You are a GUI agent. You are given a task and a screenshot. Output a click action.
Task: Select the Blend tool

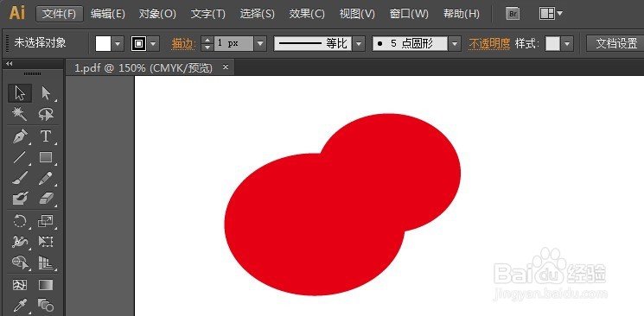tap(46, 306)
